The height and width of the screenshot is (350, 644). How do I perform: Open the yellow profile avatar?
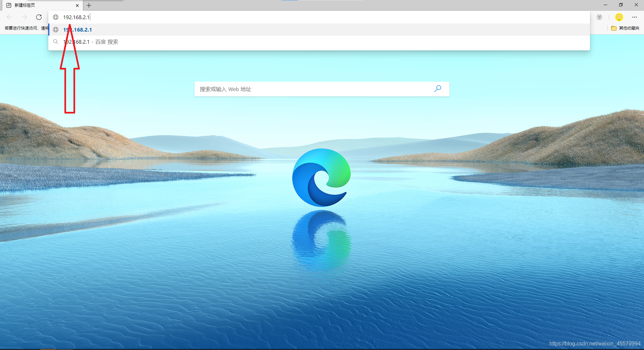coord(619,17)
